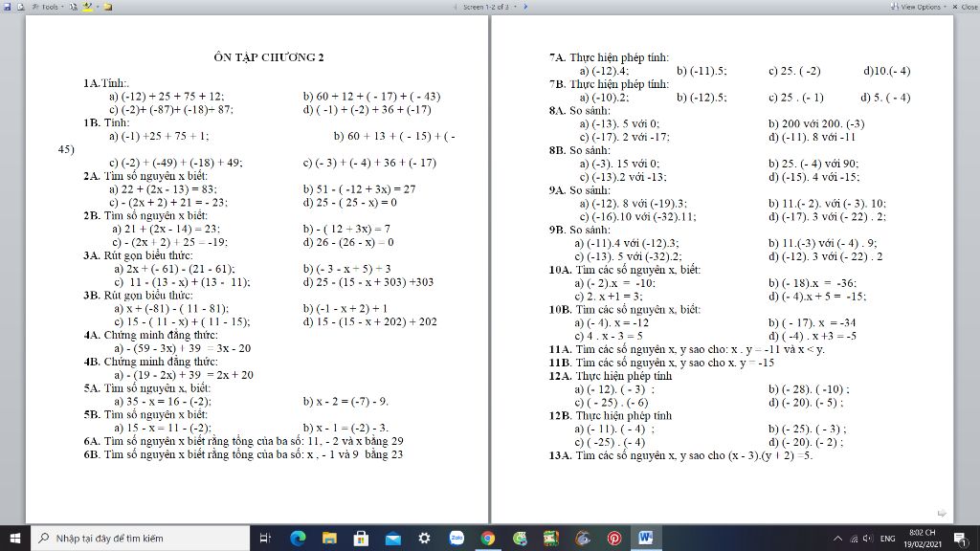Show hidden system tray icons chevron

click(x=837, y=539)
